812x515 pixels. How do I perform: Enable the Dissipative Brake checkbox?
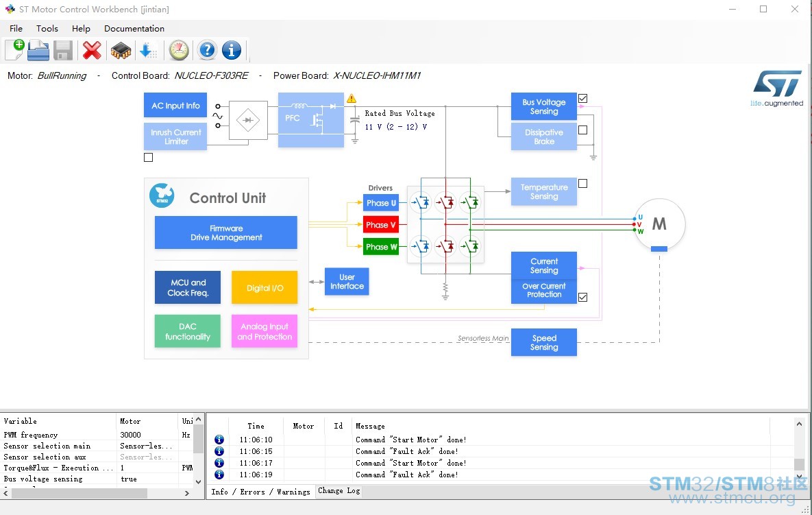click(582, 130)
